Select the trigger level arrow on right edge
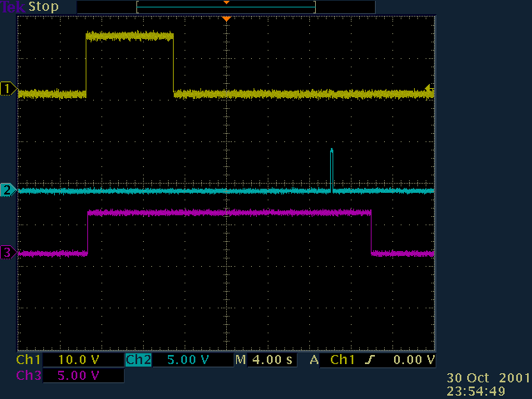This screenshot has height=399, width=532. (429, 88)
